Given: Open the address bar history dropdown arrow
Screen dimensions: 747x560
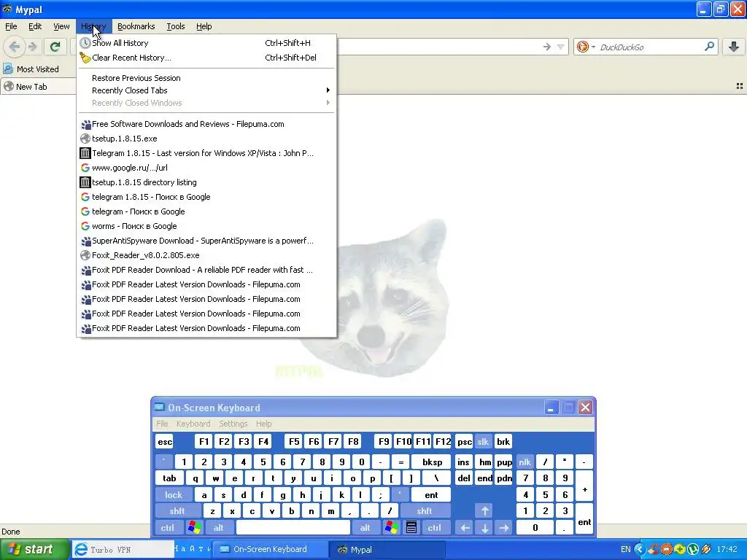Looking at the screenshot, I should (561, 47).
